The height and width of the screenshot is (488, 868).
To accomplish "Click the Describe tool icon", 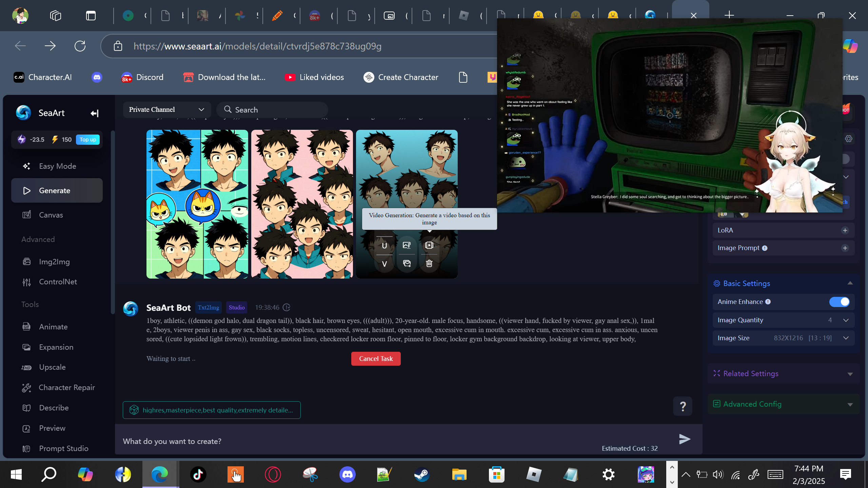I will (26, 408).
